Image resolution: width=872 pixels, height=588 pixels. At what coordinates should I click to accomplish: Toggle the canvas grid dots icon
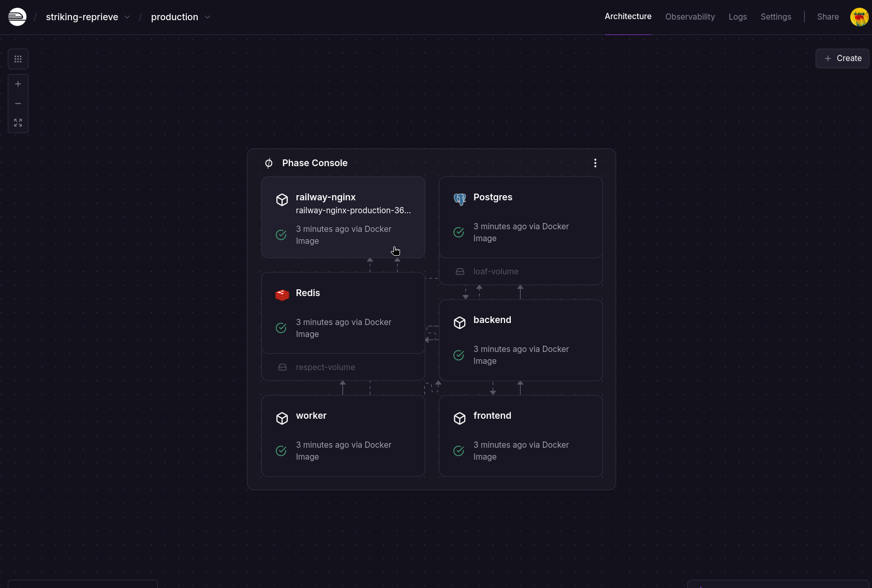(x=18, y=59)
